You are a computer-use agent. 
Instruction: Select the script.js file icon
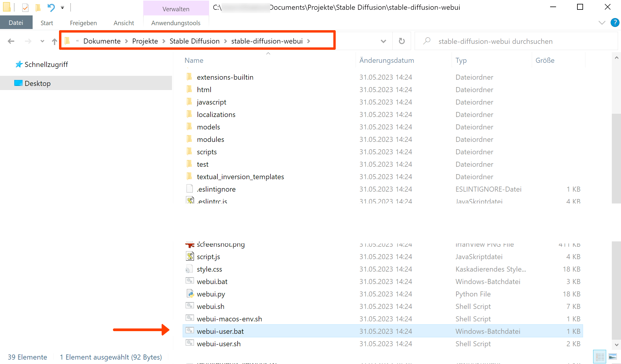(190, 256)
